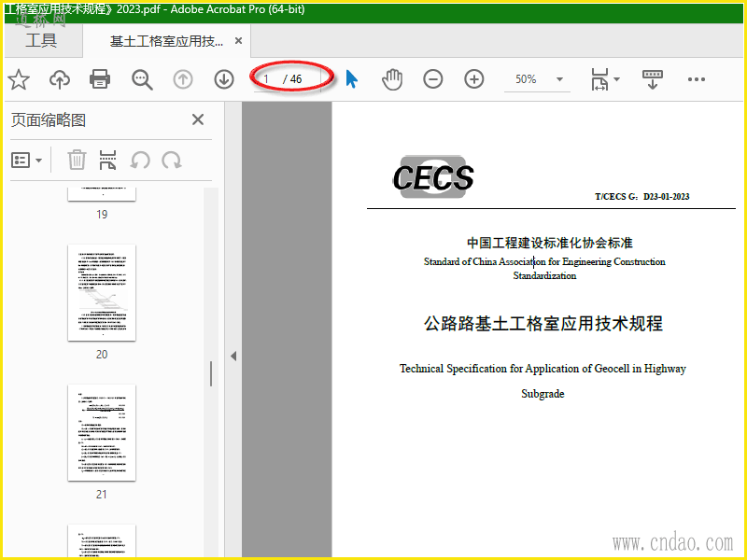Select the 基土工格室应用技 document tab
747x560 pixels.
[x=166, y=41]
